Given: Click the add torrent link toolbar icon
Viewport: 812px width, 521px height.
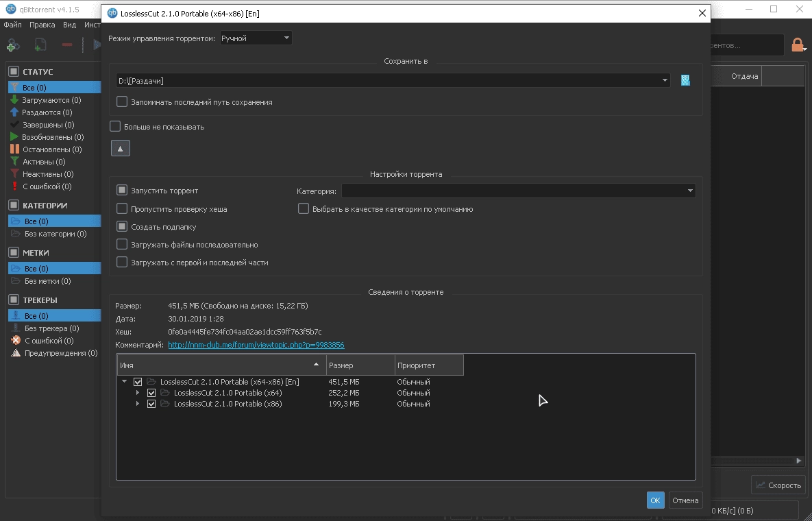Looking at the screenshot, I should pos(14,45).
